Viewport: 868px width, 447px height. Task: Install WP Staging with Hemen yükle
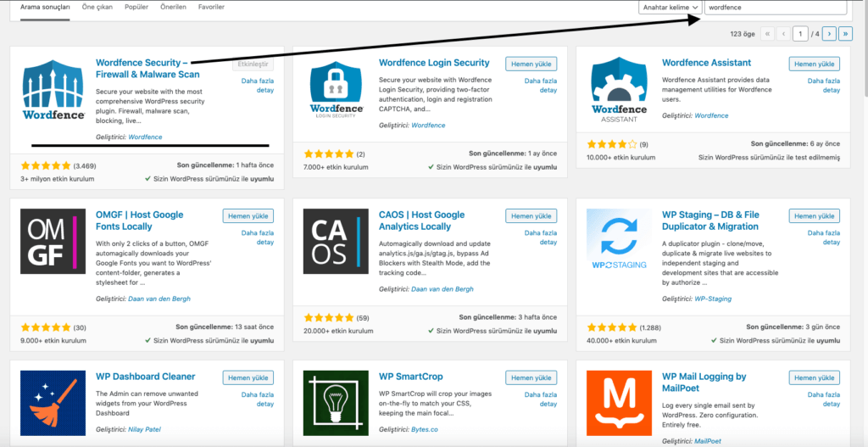click(815, 216)
